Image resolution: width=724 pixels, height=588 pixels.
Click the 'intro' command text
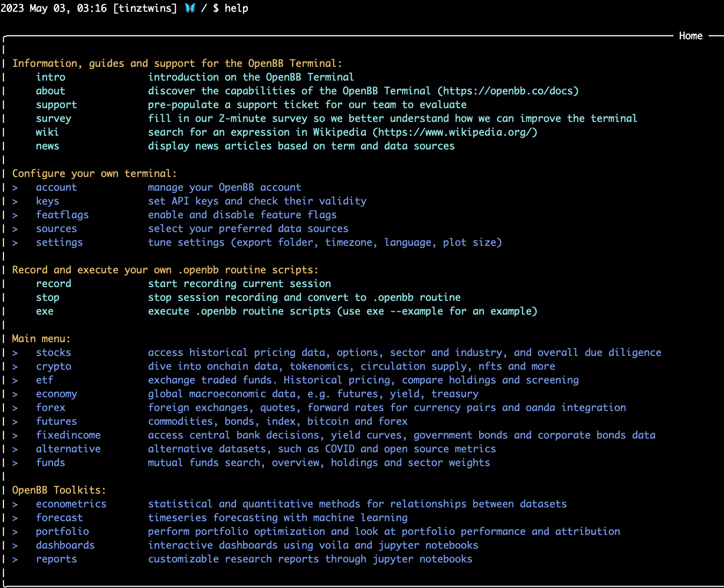(x=51, y=77)
